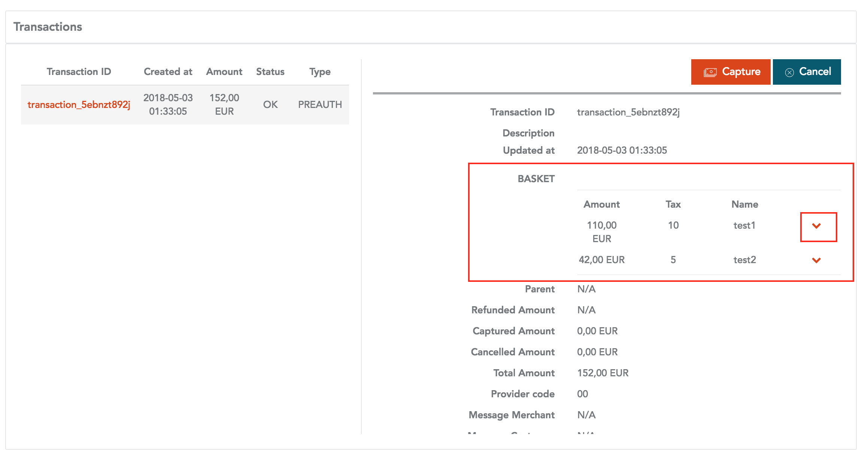Click the tax value 10 for test1
The height and width of the screenshot is (461, 868).
click(x=673, y=225)
